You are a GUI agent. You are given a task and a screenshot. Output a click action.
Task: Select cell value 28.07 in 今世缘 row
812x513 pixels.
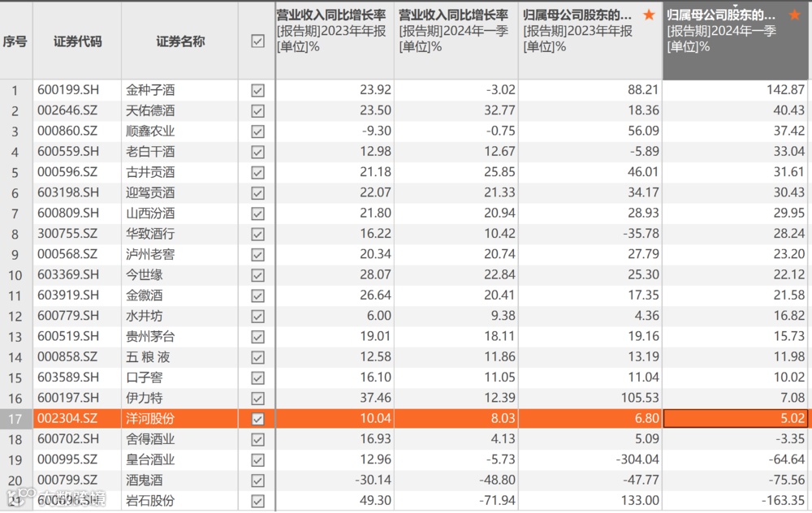[375, 274]
